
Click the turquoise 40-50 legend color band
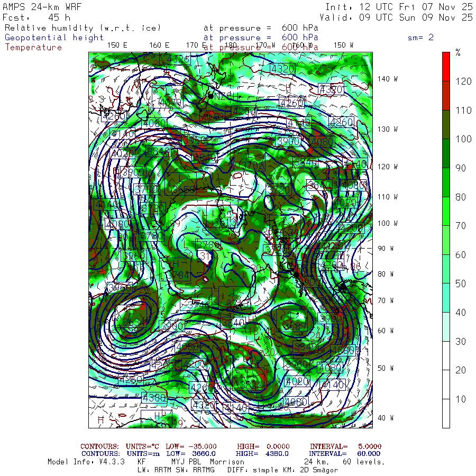[x=446, y=297]
